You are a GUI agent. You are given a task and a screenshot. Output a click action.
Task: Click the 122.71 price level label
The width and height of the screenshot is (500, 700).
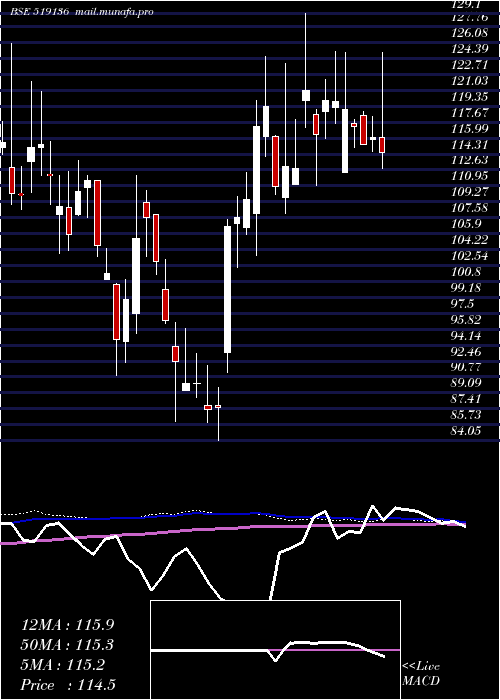point(472,65)
